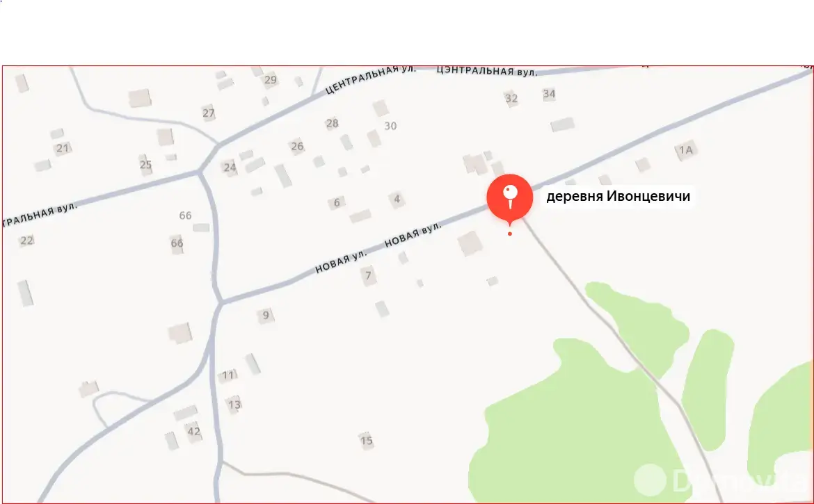Click building number 6

[x=337, y=202]
